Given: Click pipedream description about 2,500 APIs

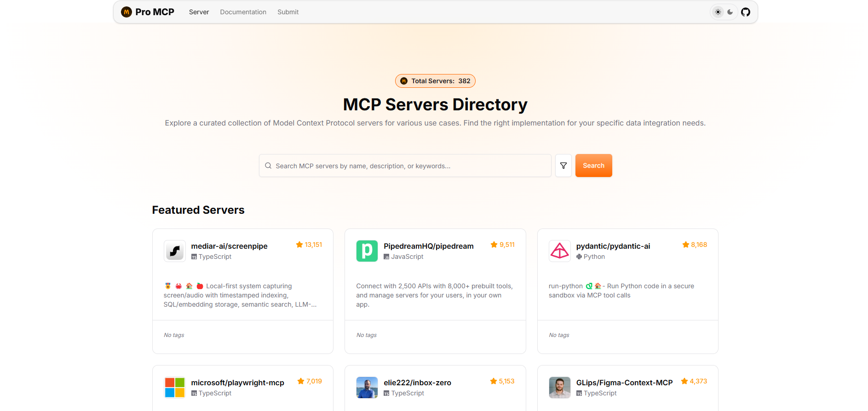Looking at the screenshot, I should (434, 295).
